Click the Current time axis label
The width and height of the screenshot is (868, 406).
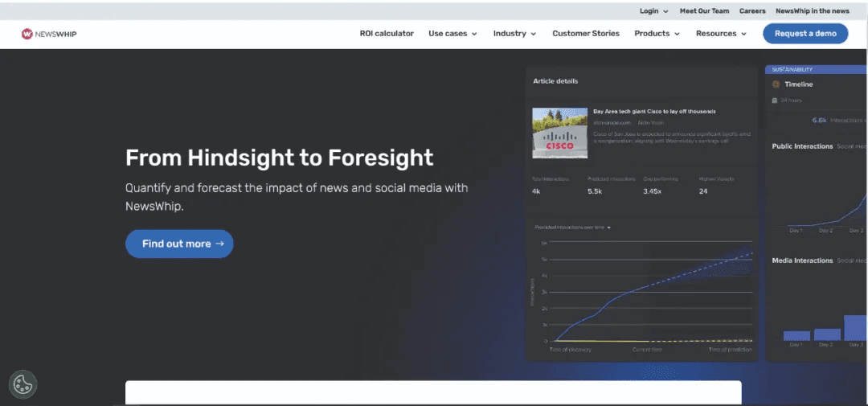[647, 350]
